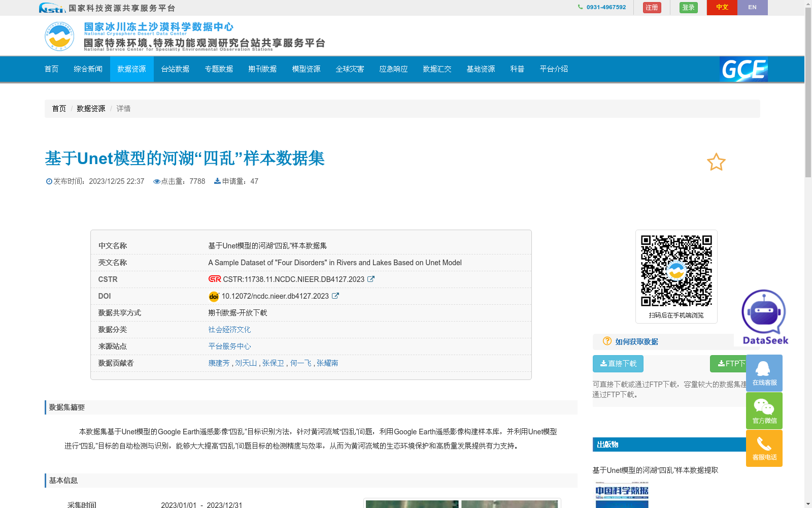
Task: Click the red CSTR logo icon
Action: tap(215, 279)
